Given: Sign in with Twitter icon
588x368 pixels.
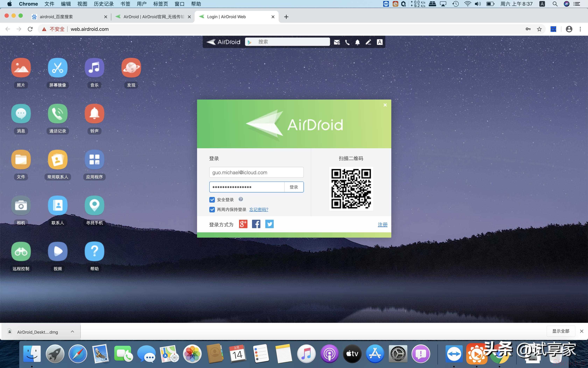Looking at the screenshot, I should point(269,224).
